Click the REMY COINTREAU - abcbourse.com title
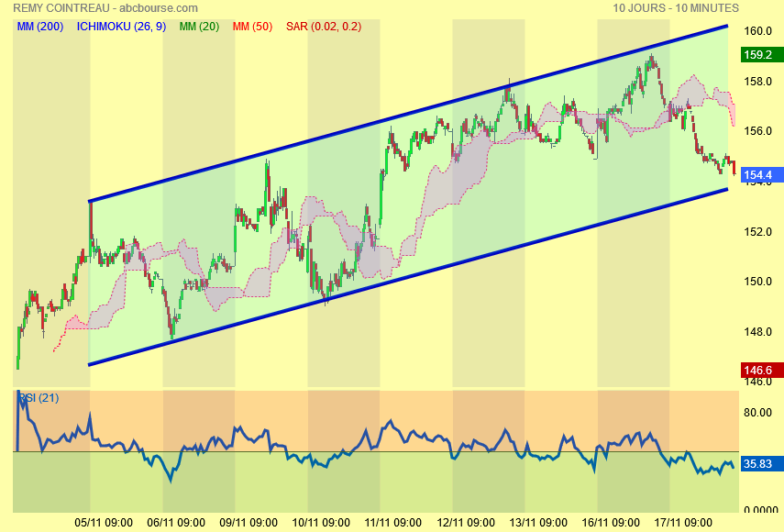The width and height of the screenshot is (784, 532). [105, 8]
